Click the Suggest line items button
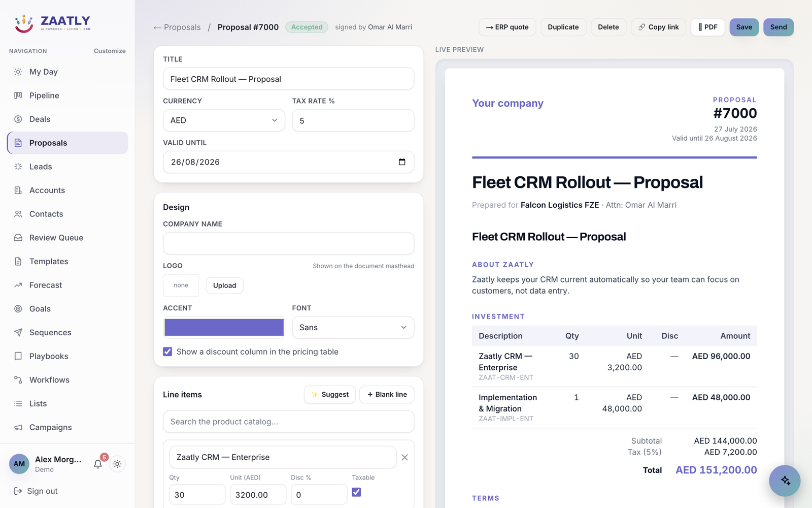Screen dimensions: 812x508 330,395
